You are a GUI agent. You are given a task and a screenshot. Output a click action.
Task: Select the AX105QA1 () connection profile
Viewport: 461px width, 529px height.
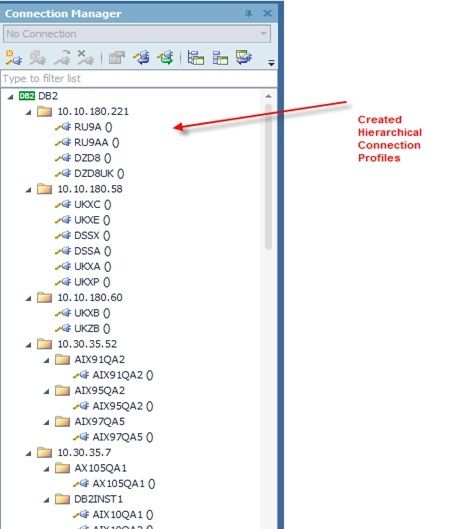pyautogui.click(x=124, y=484)
